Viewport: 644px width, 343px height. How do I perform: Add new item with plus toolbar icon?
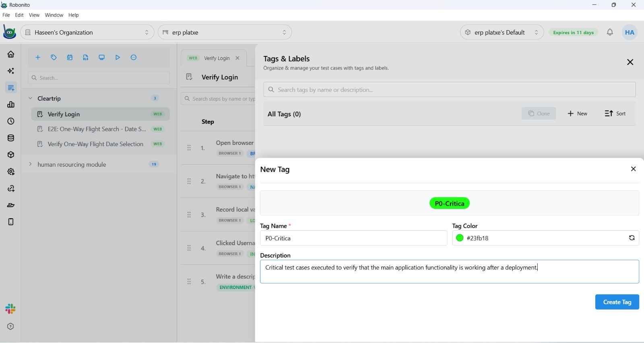38,58
